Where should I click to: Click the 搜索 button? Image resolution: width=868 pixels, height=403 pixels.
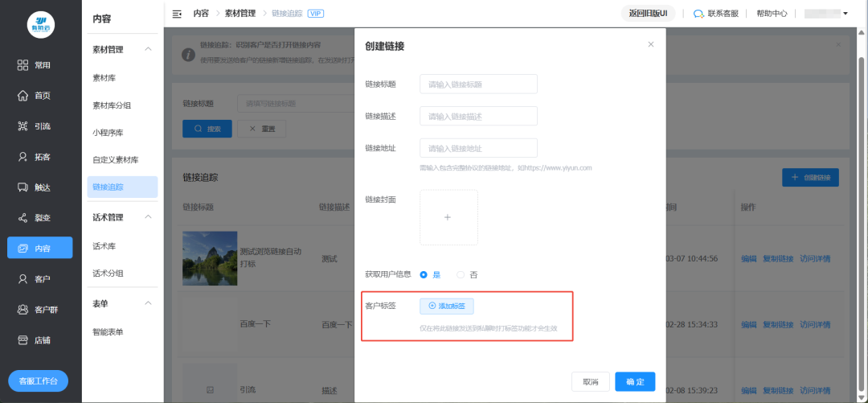click(x=207, y=129)
